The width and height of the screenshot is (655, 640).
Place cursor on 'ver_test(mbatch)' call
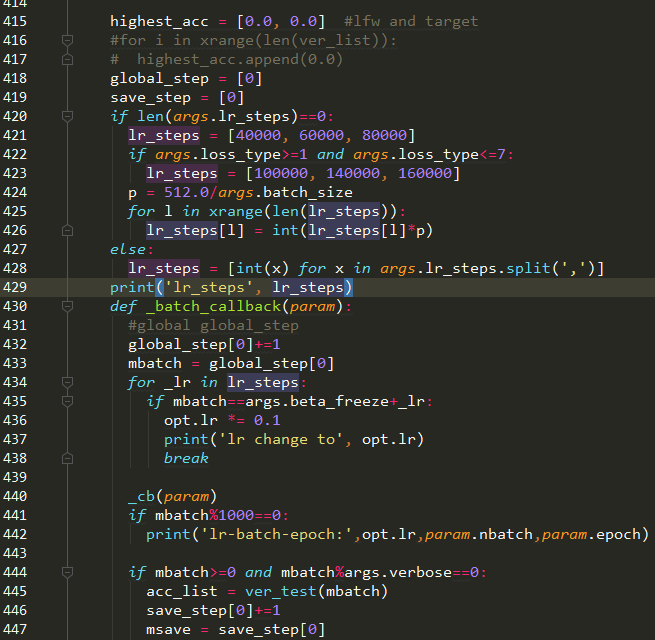[316, 592]
